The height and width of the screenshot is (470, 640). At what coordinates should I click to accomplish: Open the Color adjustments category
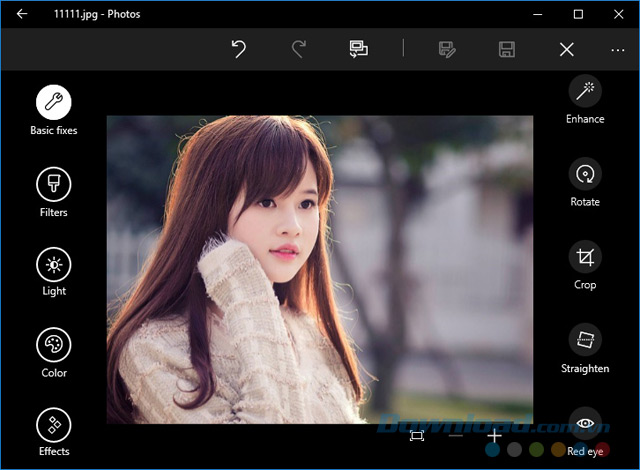click(x=53, y=345)
